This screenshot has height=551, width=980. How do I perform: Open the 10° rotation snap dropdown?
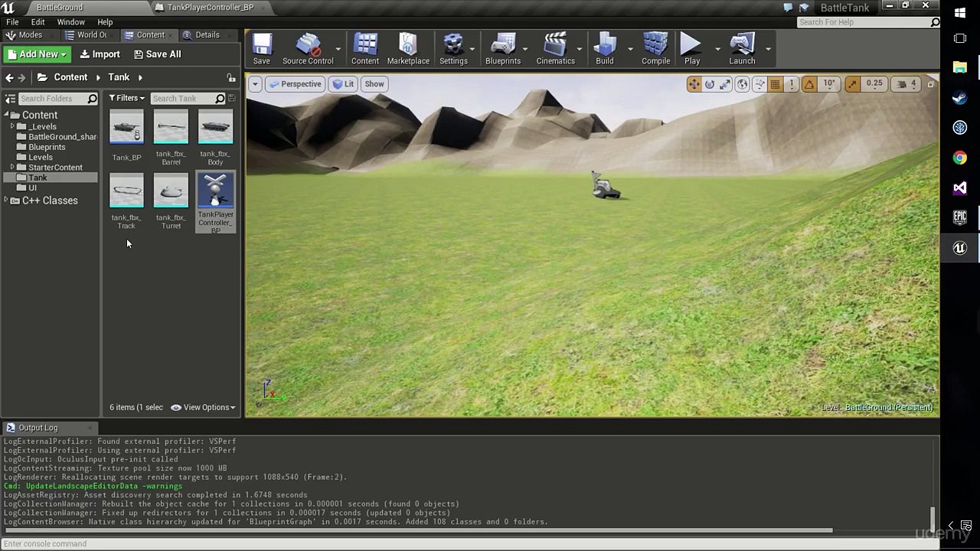pyautogui.click(x=829, y=84)
